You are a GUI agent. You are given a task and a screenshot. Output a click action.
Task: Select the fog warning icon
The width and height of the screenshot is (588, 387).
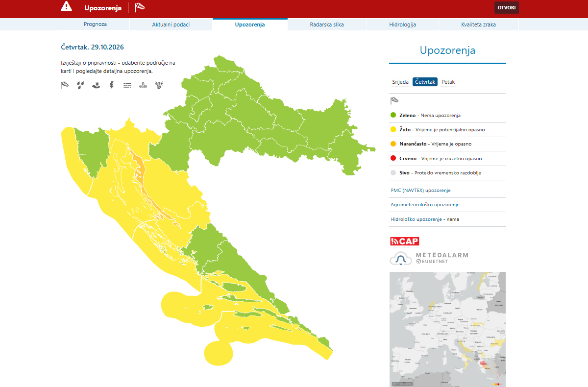(127, 85)
